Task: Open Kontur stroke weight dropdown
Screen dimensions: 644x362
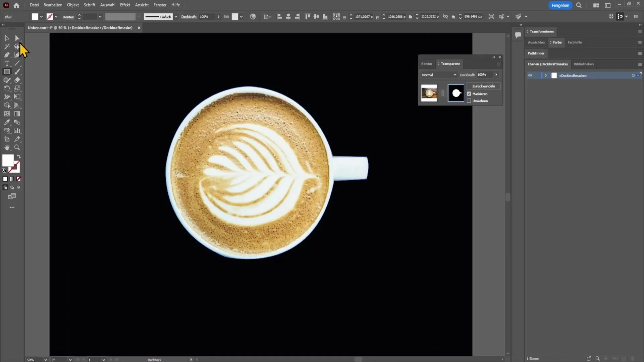Action: [100, 17]
